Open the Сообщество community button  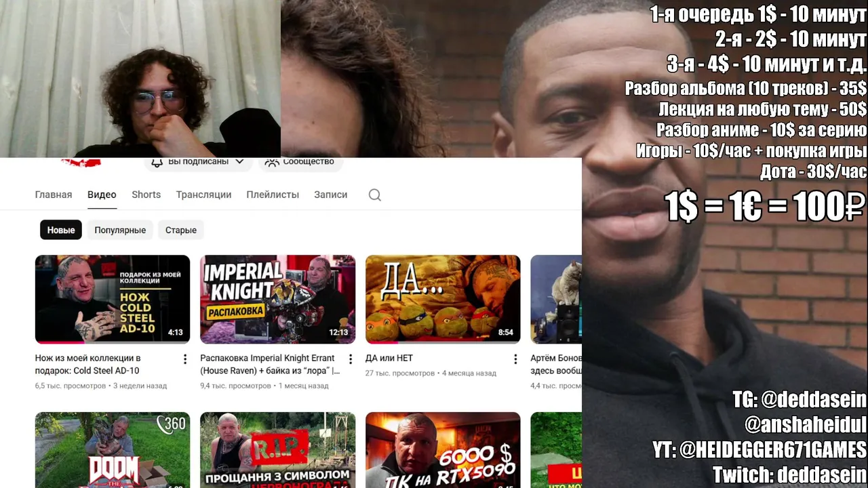pos(299,162)
